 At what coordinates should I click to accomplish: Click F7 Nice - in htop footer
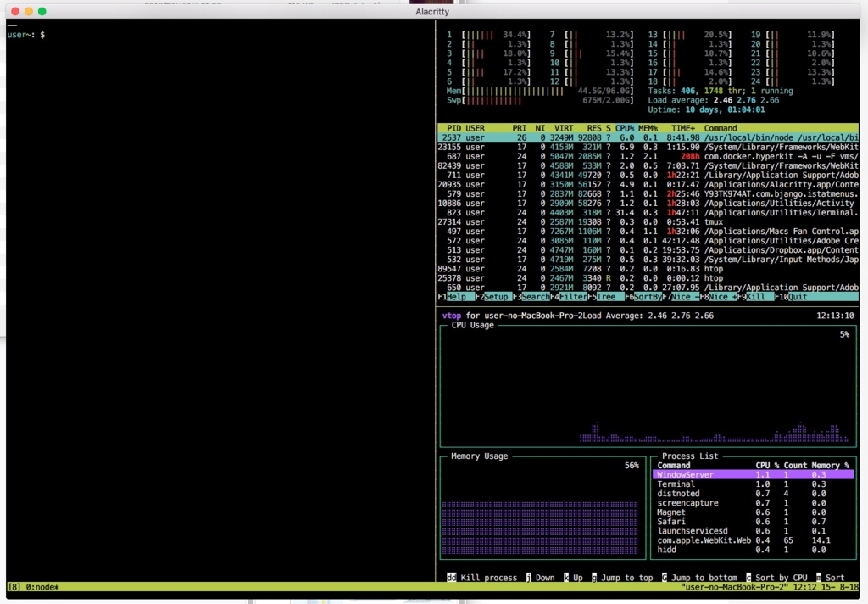click(681, 297)
